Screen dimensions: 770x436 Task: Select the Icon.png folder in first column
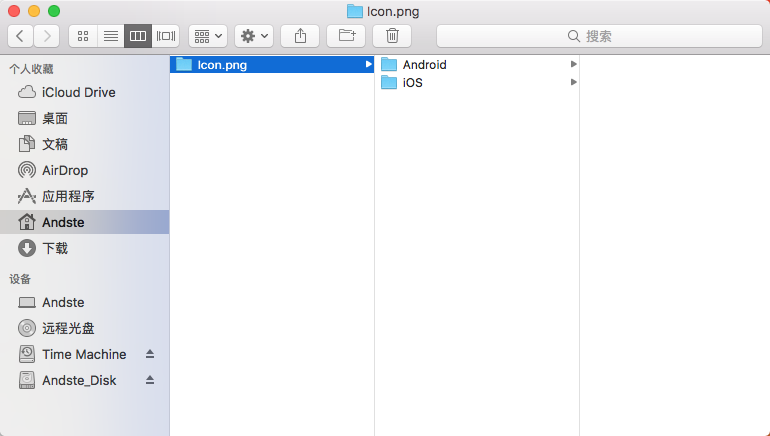coord(272,65)
